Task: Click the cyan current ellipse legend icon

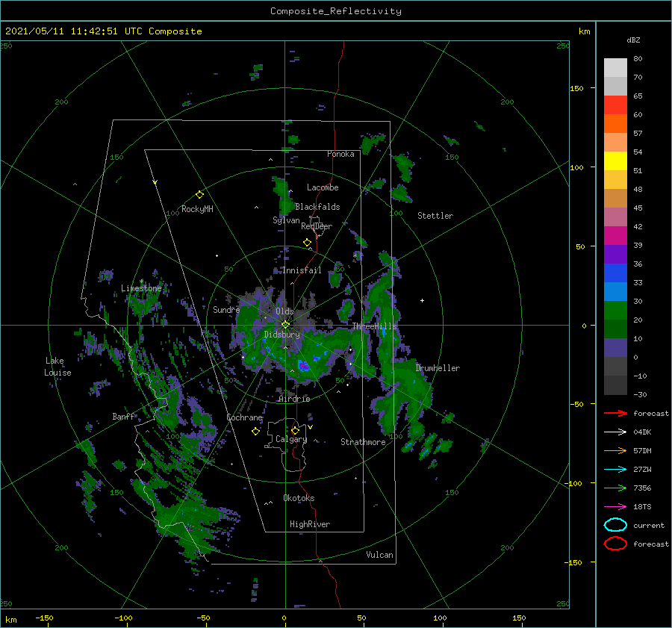Action: [615, 525]
